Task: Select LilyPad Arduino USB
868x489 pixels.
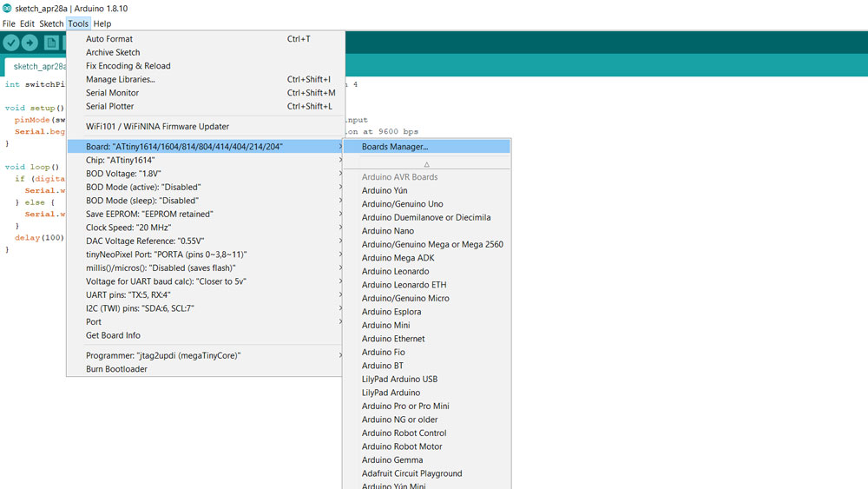Action: [x=427, y=380]
